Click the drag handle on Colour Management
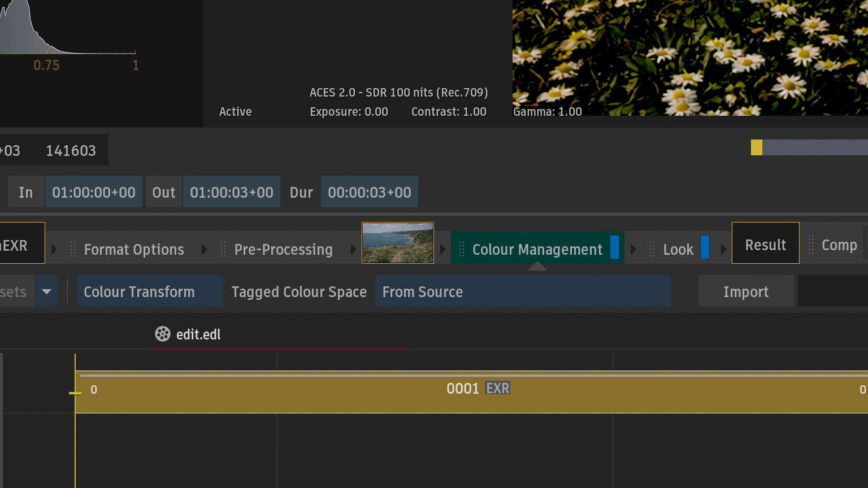Viewport: 868px width, 488px height. [x=462, y=249]
